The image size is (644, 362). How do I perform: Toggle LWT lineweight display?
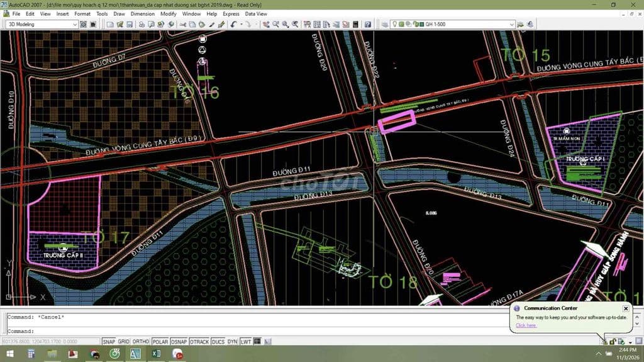pyautogui.click(x=246, y=341)
